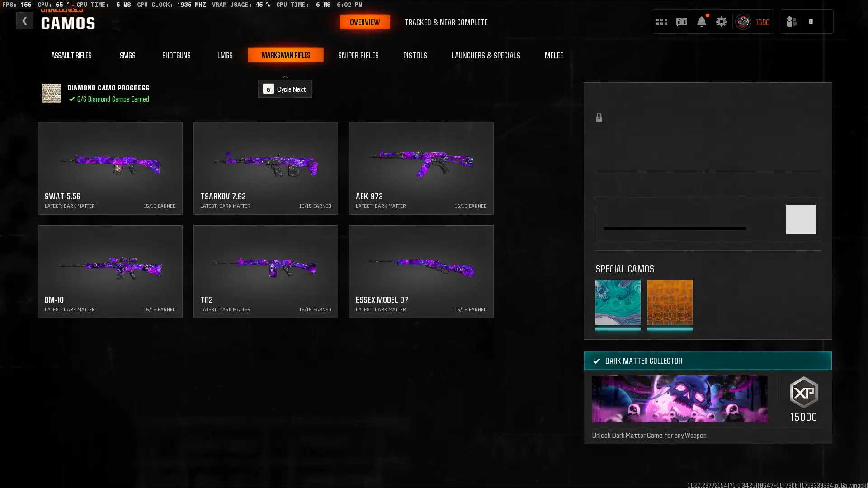Toggle the Dark Matter Collector checkmark

coord(597,361)
